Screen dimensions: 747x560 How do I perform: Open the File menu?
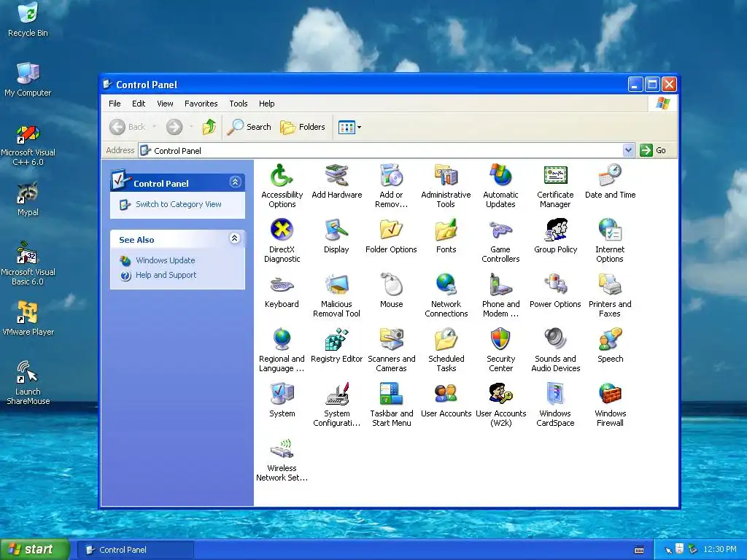115,104
